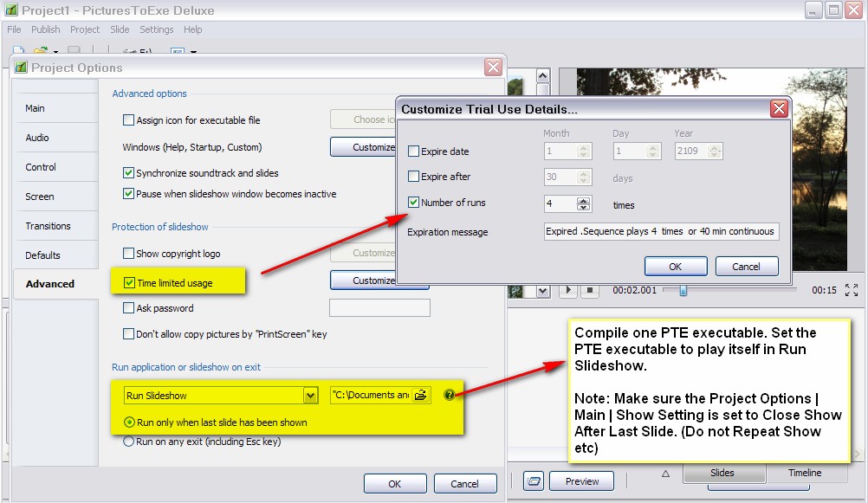Image resolution: width=868 pixels, height=503 pixels.
Task: Select Run only when last slide shown
Action: click(x=129, y=422)
